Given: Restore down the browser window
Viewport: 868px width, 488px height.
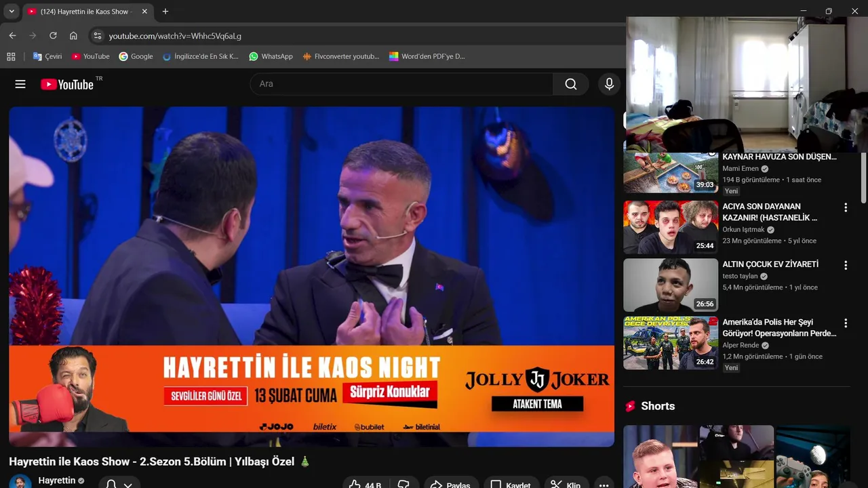Looking at the screenshot, I should point(829,11).
